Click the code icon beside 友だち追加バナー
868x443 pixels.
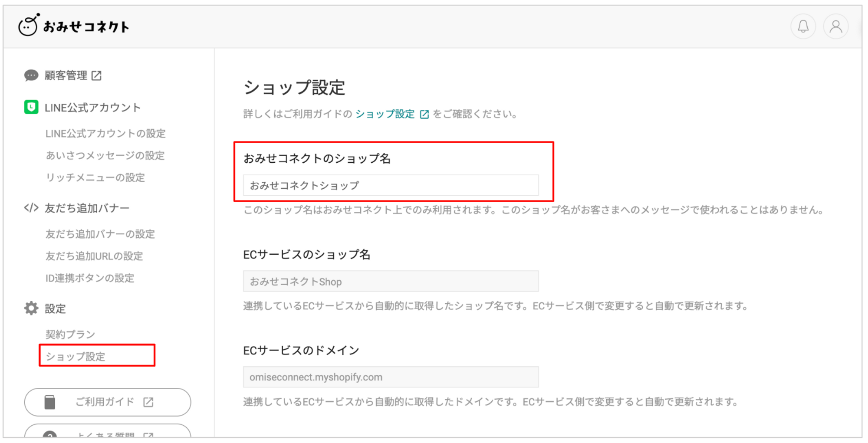point(31,208)
